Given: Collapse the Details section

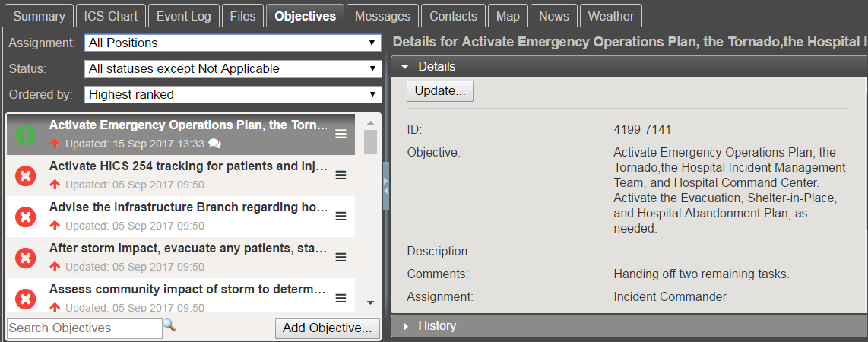Looking at the screenshot, I should coord(405,67).
